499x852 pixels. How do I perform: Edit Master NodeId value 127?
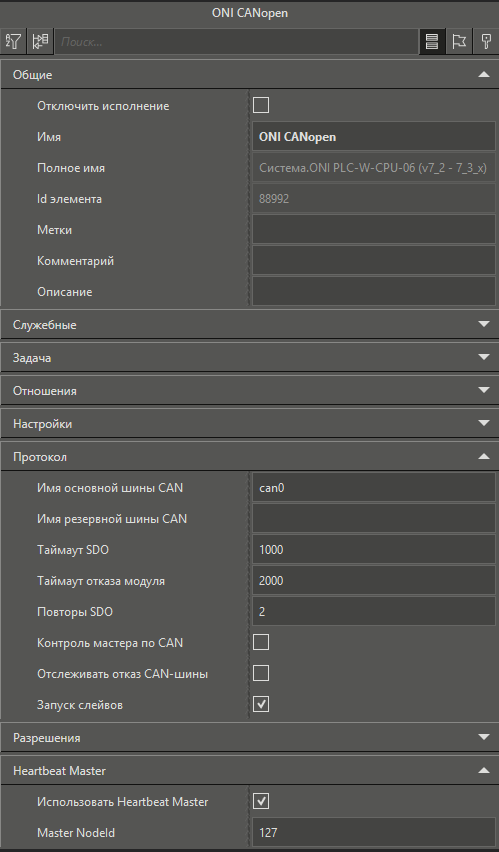pos(373,832)
